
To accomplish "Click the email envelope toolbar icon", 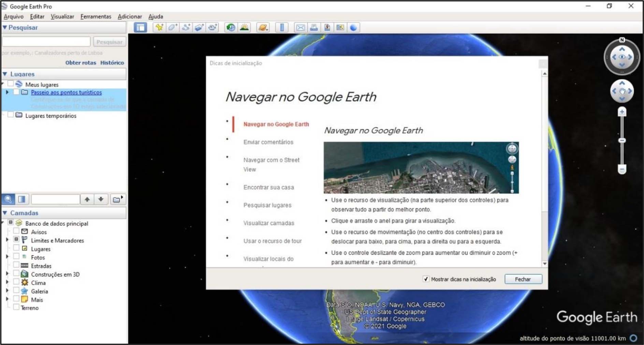I will tap(301, 28).
